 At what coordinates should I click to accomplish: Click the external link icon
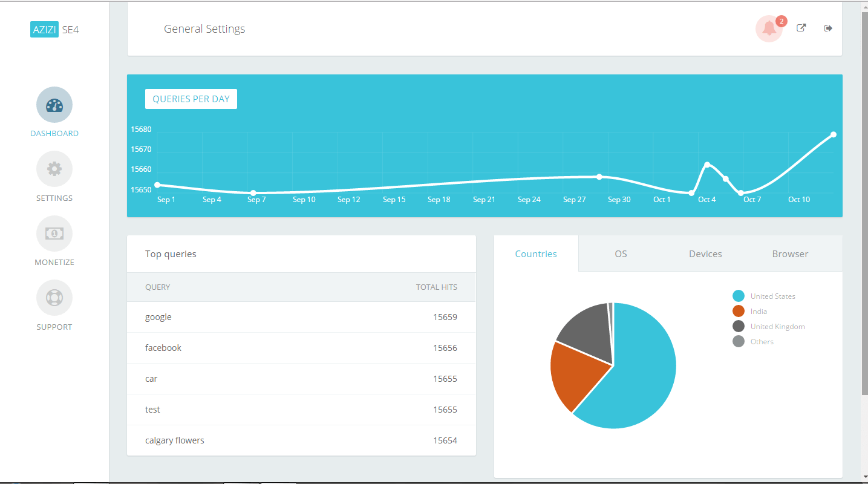point(801,28)
